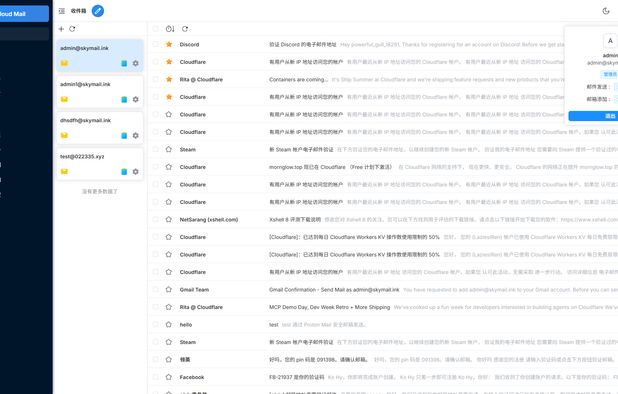Open settings gear for test@022335.xyz
The height and width of the screenshot is (394, 618).
pyautogui.click(x=136, y=172)
